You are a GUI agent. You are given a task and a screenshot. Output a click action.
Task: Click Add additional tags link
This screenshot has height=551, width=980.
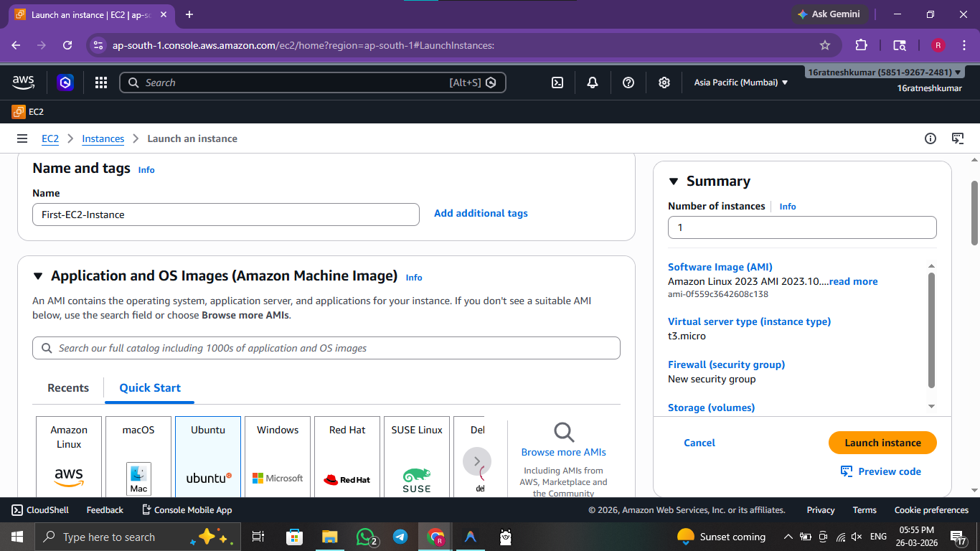click(x=481, y=213)
